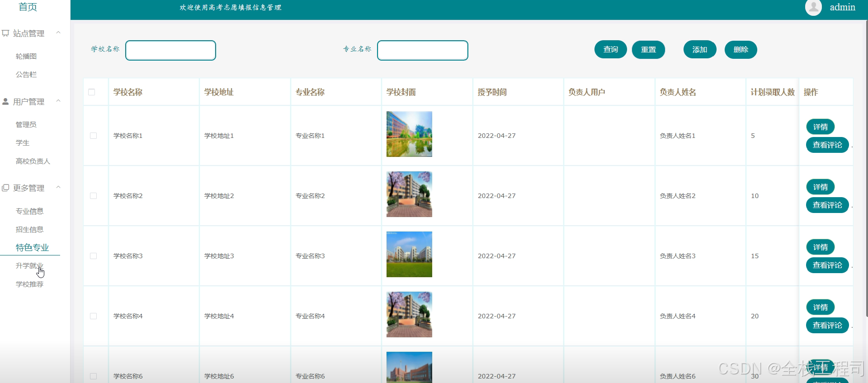The image size is (868, 383).
Task: Click the 更多管理 menu group label
Action: click(x=28, y=188)
